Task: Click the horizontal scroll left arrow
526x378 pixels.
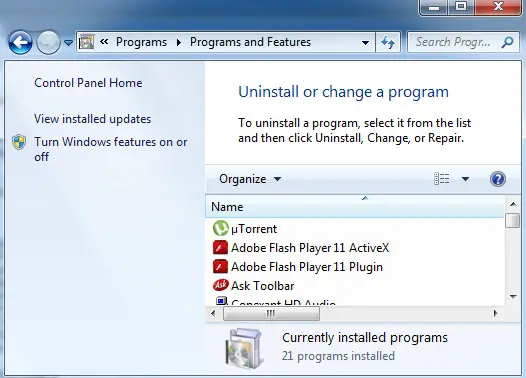Action: [x=213, y=313]
